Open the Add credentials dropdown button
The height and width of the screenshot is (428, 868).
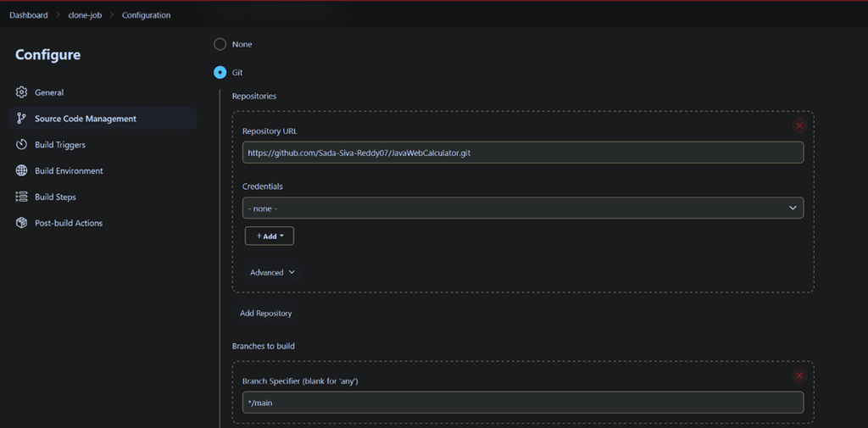[x=270, y=236]
